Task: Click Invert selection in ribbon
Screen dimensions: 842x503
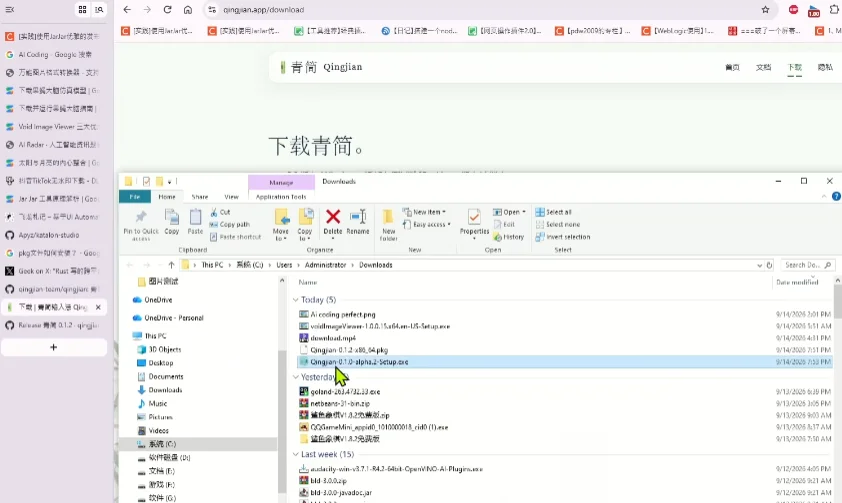Action: click(563, 237)
